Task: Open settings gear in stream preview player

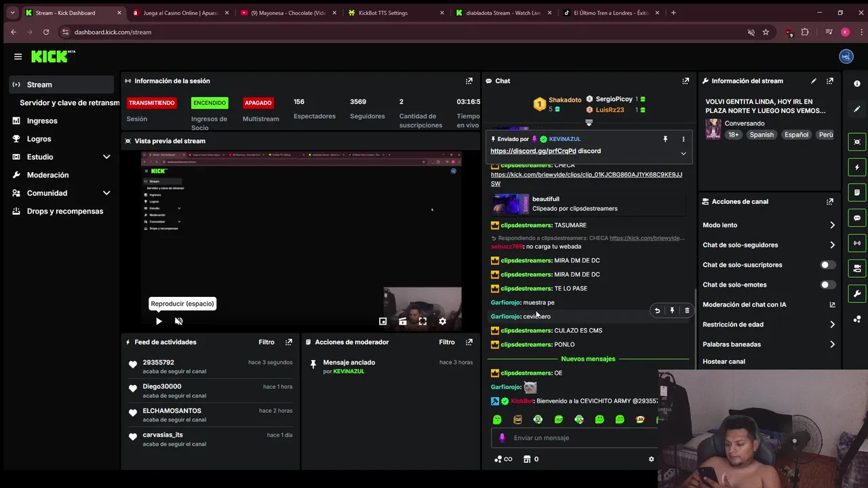Action: point(443,321)
